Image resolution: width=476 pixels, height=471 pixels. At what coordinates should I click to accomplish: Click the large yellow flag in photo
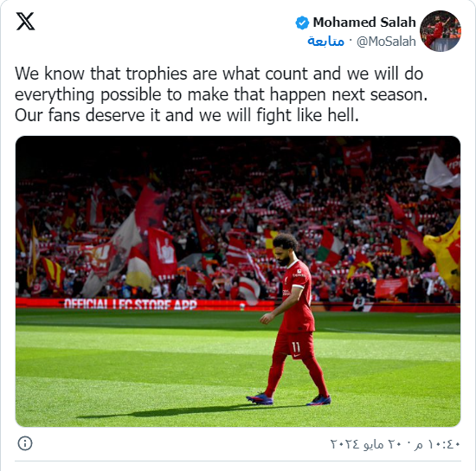[444, 254]
